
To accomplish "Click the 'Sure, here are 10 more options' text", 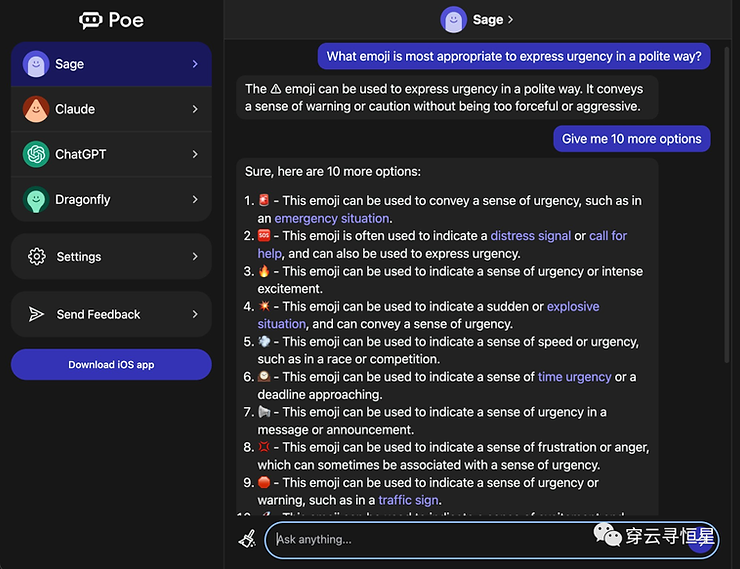I will [333, 171].
